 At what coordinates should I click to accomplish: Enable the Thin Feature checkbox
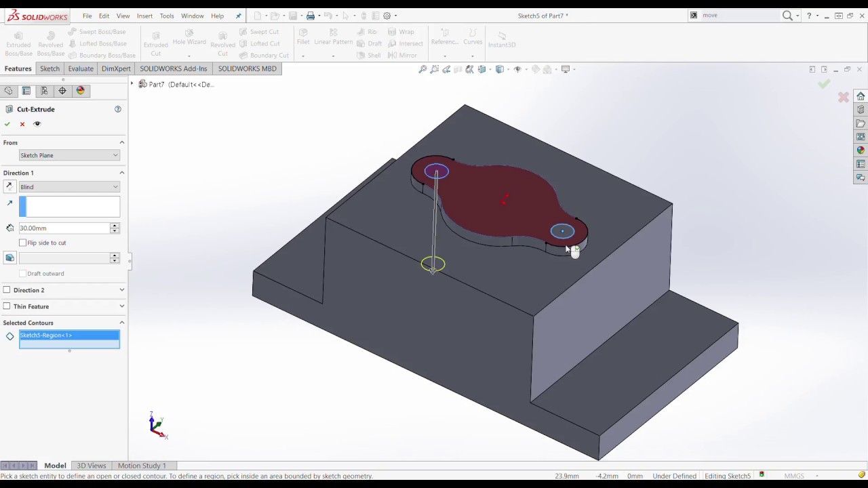click(x=7, y=306)
